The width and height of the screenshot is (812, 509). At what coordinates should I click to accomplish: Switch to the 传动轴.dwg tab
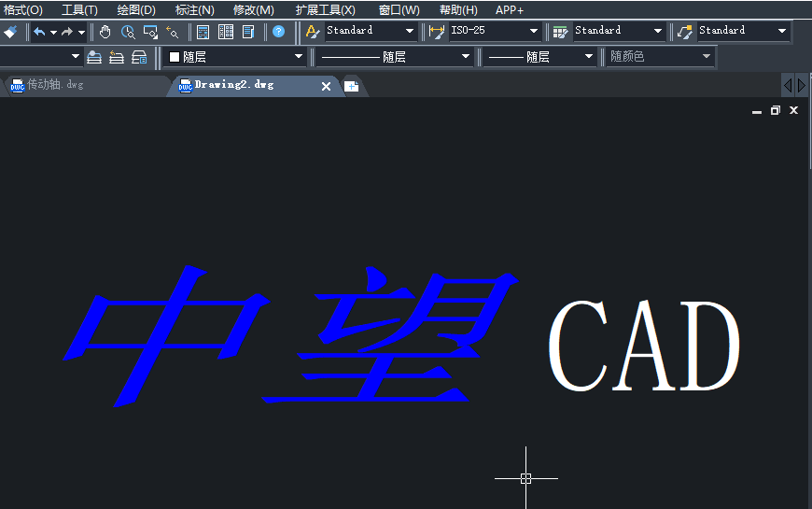[x=54, y=85]
